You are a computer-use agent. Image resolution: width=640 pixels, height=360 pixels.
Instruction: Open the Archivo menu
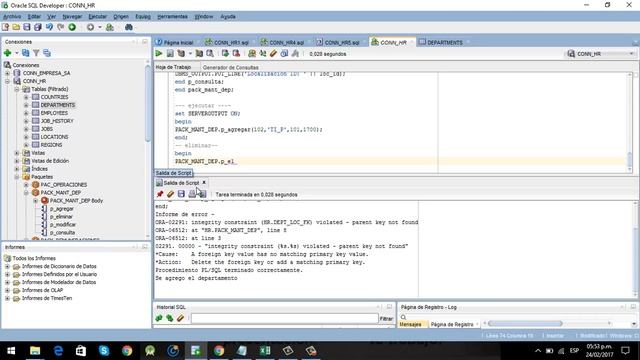coord(12,17)
